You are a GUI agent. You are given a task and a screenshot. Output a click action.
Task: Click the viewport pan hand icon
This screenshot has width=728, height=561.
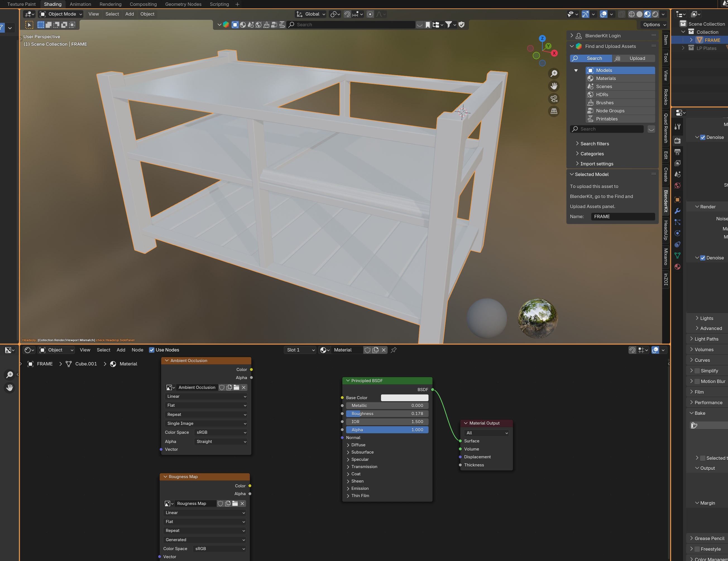pos(554,86)
